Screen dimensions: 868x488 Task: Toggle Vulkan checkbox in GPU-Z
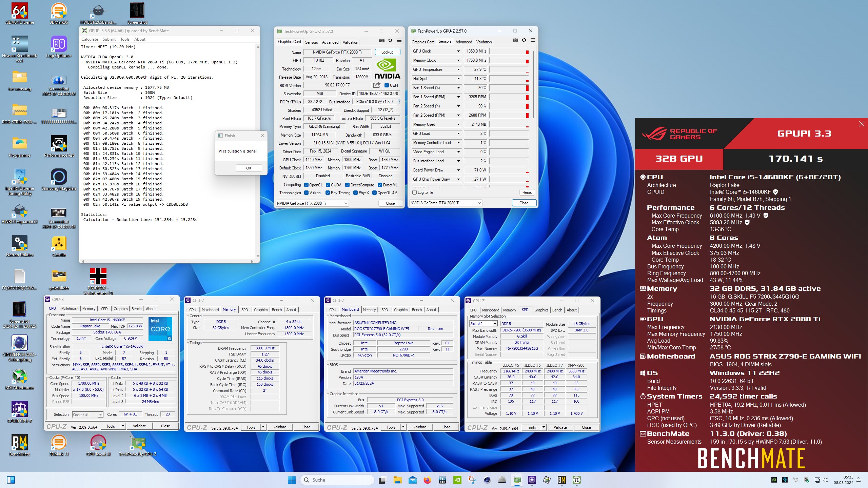(x=306, y=193)
